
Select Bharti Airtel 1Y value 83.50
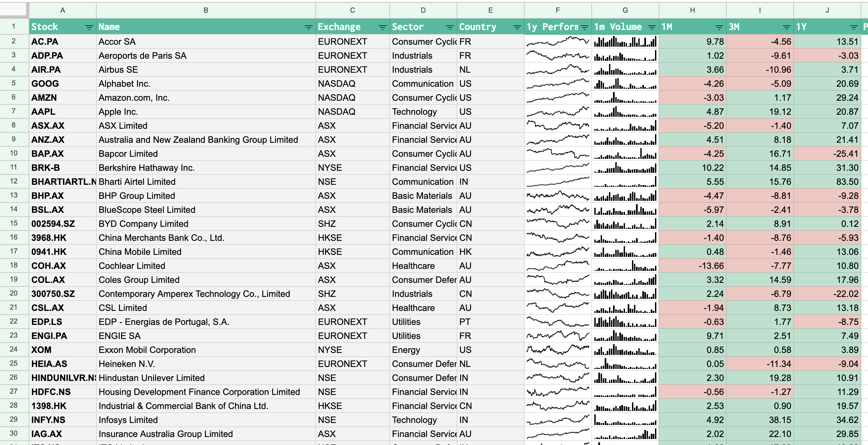(827, 181)
